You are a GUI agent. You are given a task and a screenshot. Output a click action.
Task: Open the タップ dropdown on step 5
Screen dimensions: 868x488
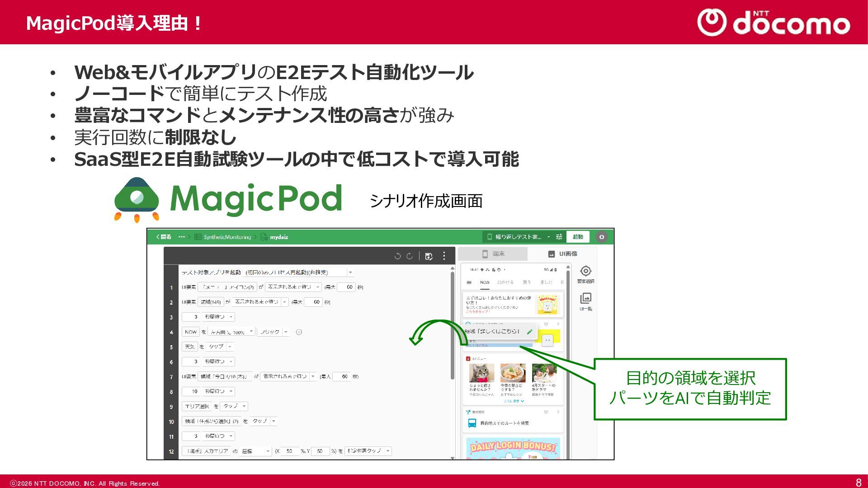click(220, 347)
